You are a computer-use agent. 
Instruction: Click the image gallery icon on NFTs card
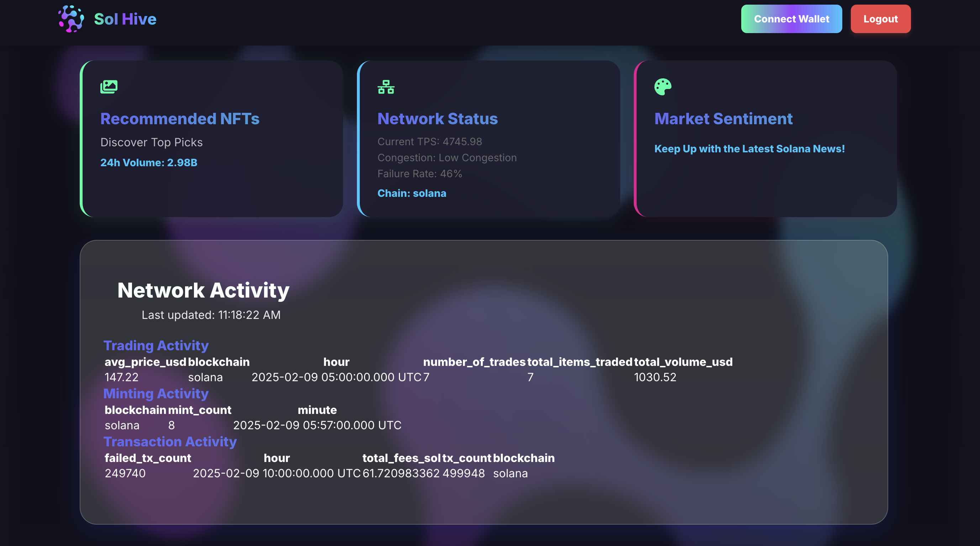point(109,87)
